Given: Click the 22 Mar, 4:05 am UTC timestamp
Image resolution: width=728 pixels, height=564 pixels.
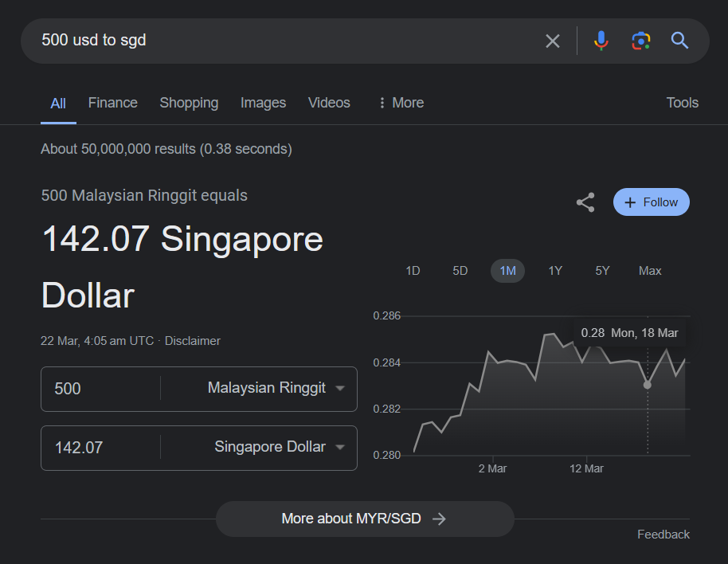Looking at the screenshot, I should [x=97, y=341].
